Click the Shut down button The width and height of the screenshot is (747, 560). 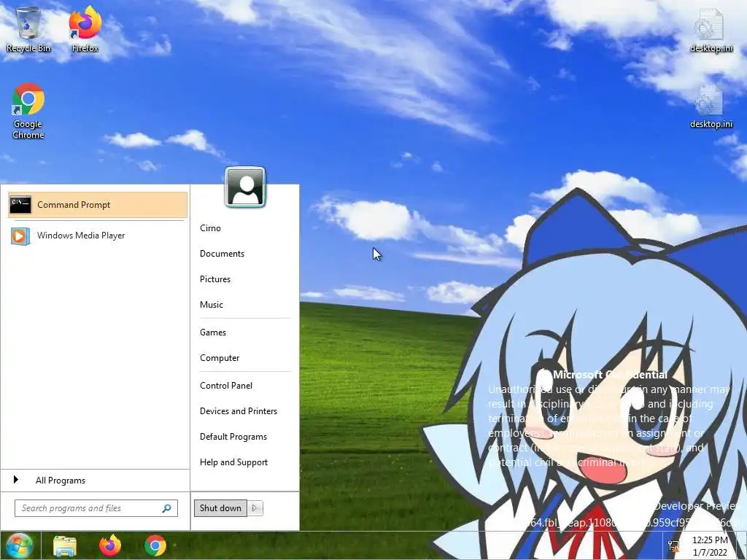coord(220,508)
